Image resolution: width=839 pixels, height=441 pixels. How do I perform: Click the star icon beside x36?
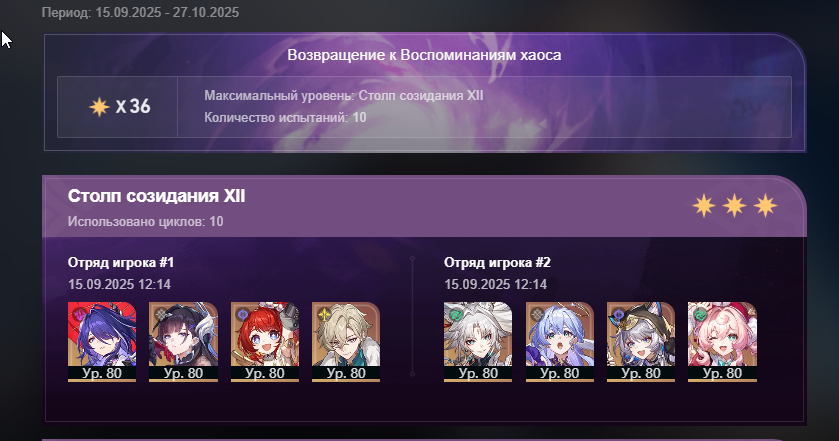pos(99,107)
